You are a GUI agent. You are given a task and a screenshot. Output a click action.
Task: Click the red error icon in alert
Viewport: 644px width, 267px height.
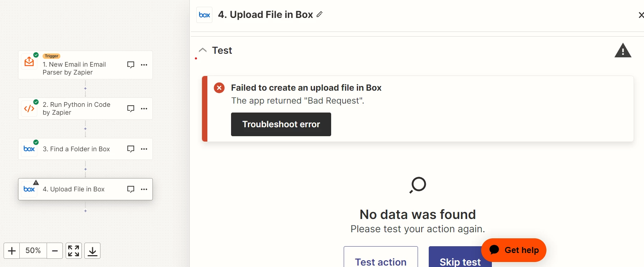pos(219,88)
